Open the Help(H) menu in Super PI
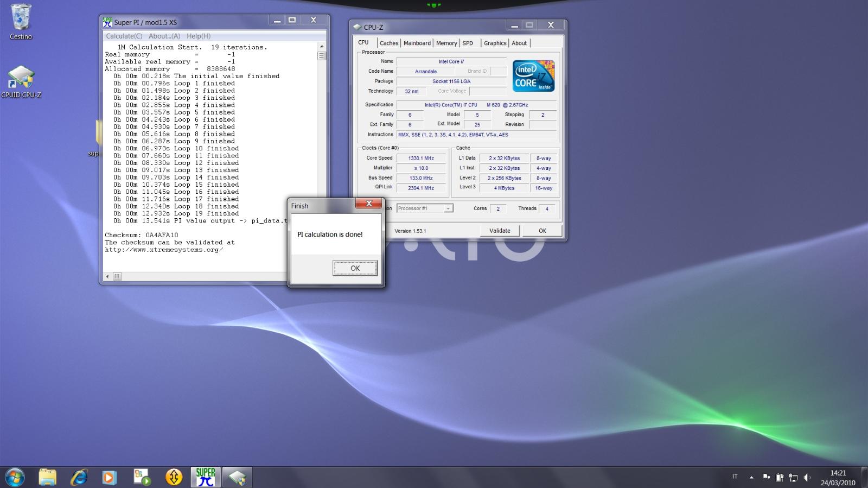Image resolution: width=868 pixels, height=488 pixels. click(x=199, y=36)
